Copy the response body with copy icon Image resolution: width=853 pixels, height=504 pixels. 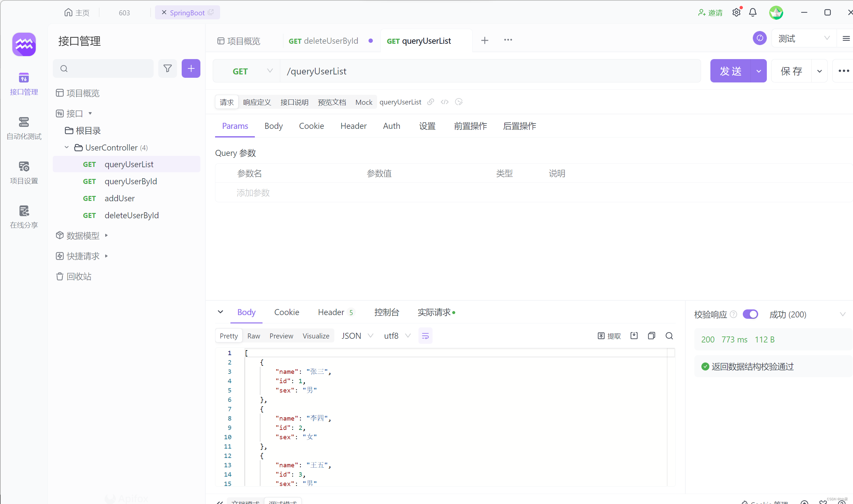tap(652, 336)
